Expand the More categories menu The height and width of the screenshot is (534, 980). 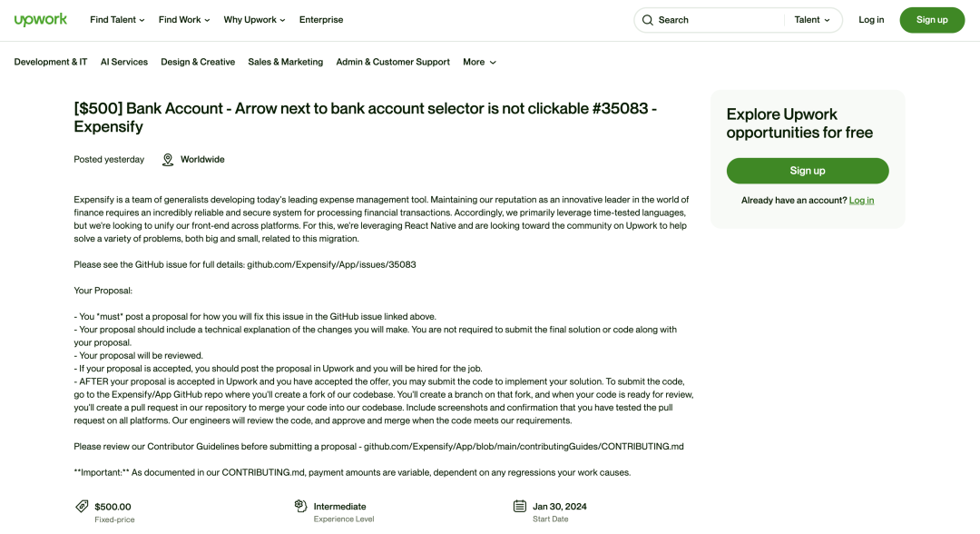tap(479, 62)
